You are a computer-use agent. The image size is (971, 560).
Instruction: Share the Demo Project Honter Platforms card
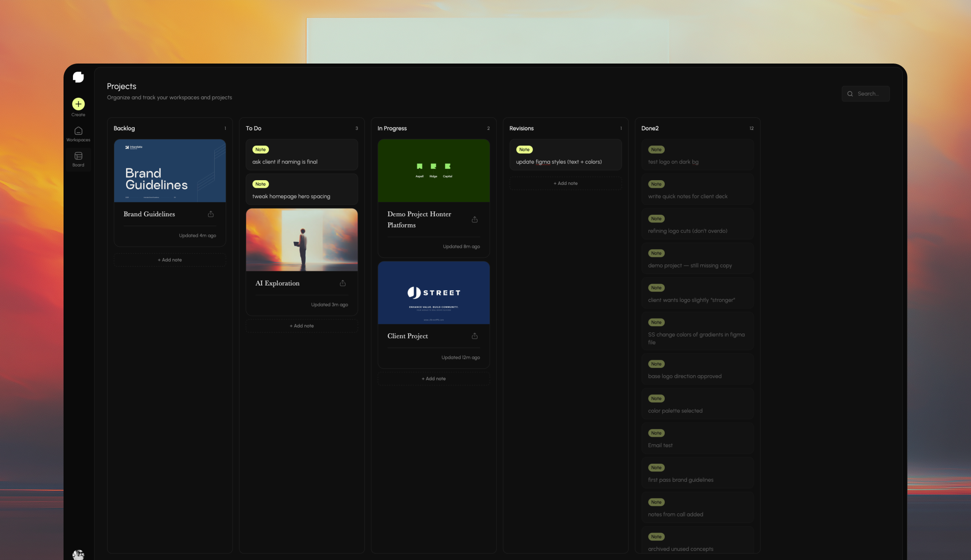(x=475, y=219)
